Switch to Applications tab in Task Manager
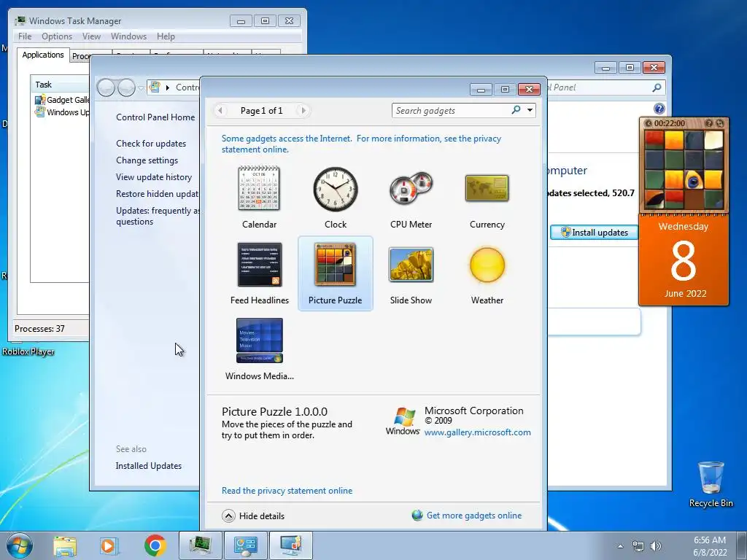Screen dimensions: 747x560 (x=43, y=55)
